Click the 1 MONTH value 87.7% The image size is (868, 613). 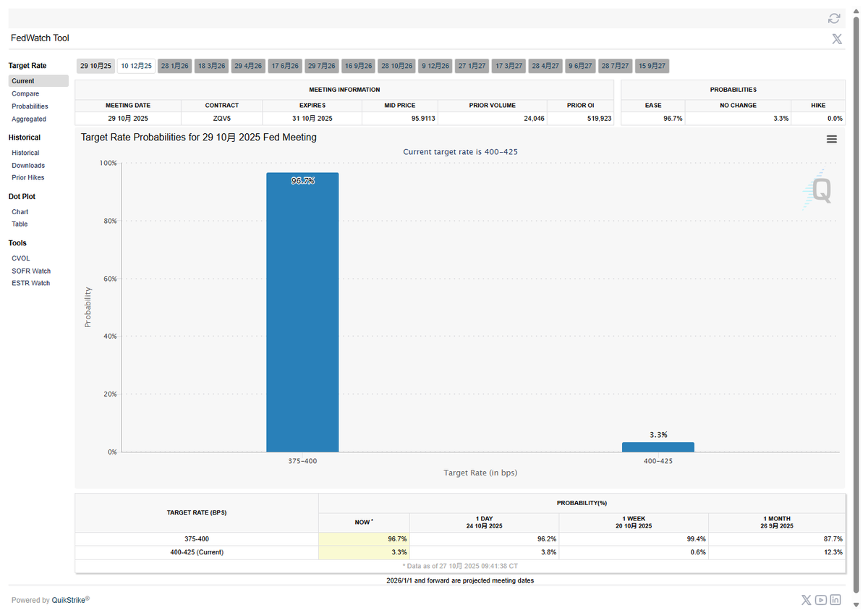(833, 539)
